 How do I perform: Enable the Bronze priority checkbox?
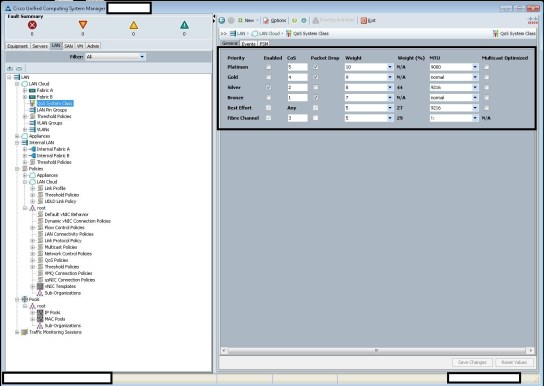coord(268,97)
